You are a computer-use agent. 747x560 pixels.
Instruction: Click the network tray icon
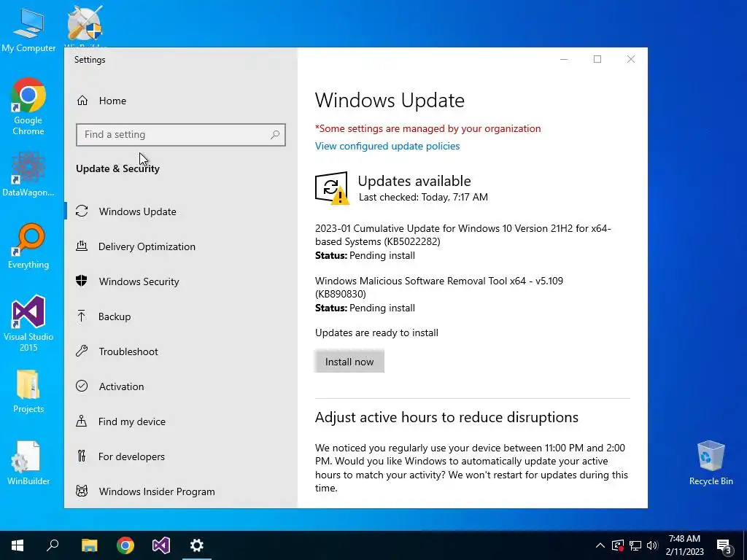635,545
